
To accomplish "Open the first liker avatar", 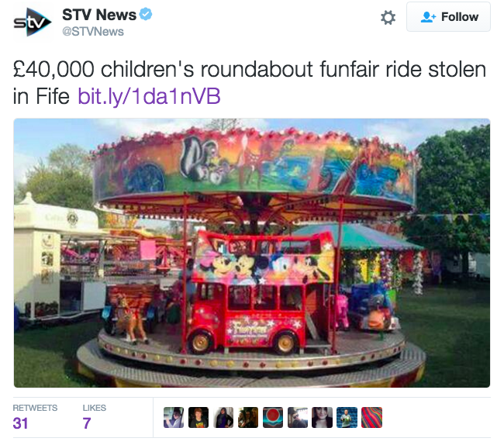I will pos(174,417).
